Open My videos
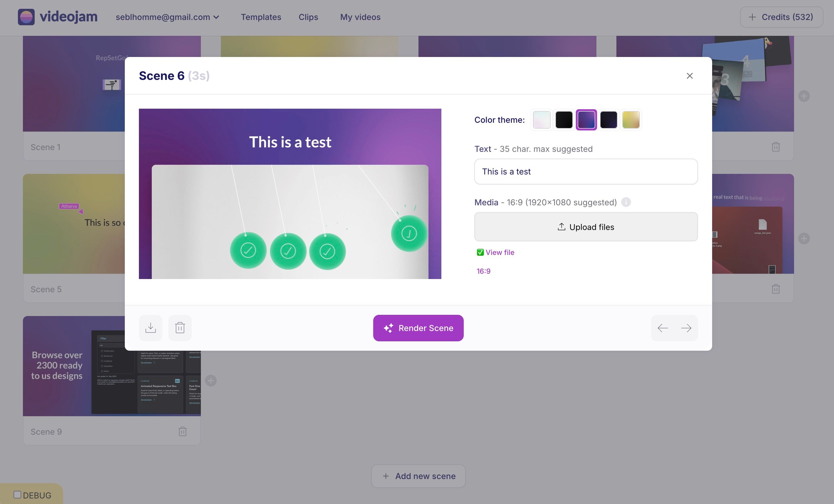Viewport: 834px width, 504px height. pos(360,17)
